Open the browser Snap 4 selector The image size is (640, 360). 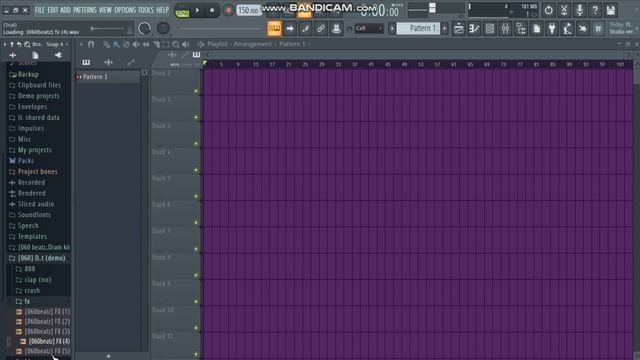pyautogui.click(x=55, y=44)
